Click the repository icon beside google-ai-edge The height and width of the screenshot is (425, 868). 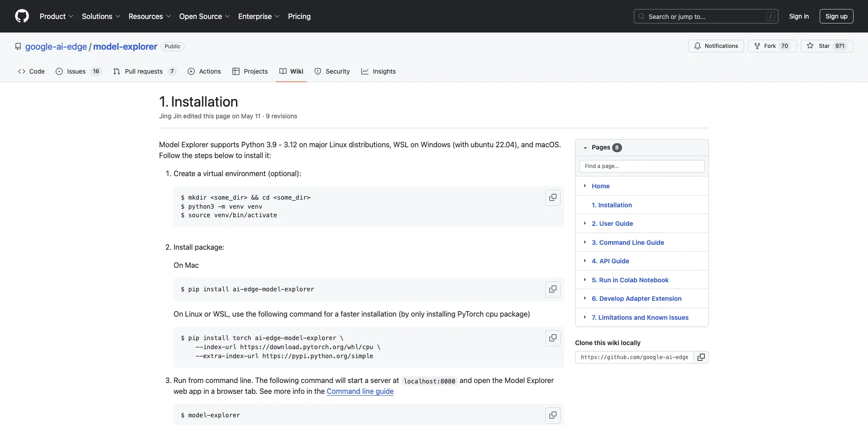(x=18, y=47)
